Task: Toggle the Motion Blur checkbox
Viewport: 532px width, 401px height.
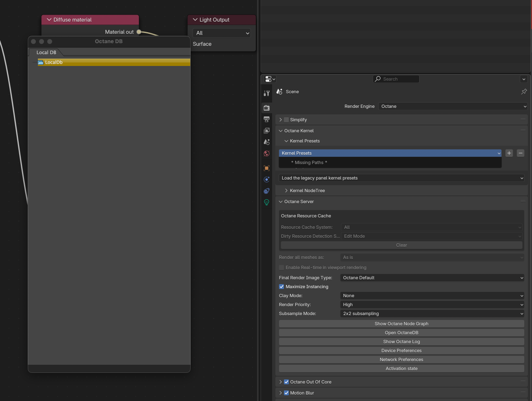Action: tap(286, 393)
